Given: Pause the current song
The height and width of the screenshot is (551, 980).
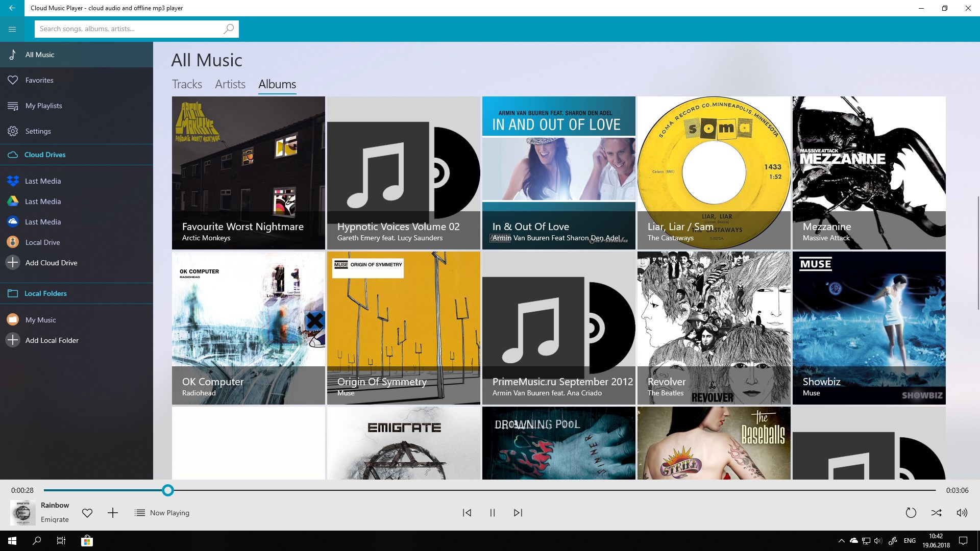Looking at the screenshot, I should pyautogui.click(x=493, y=513).
